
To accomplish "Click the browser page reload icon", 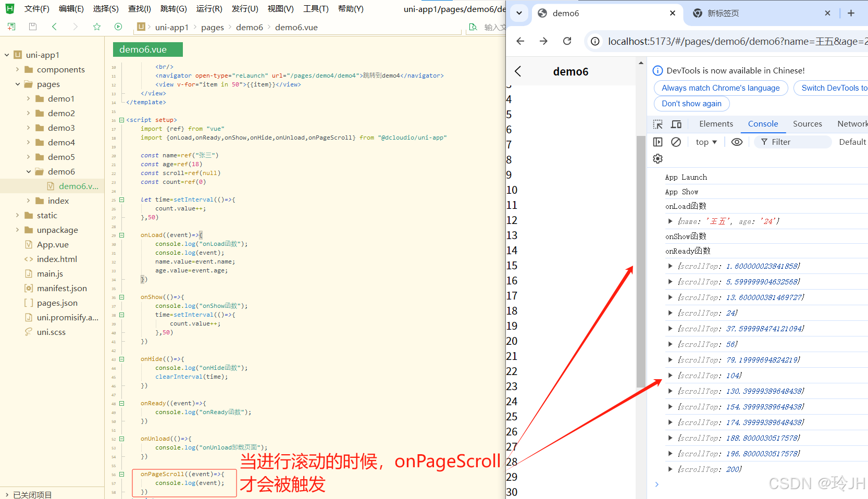I will (x=567, y=41).
